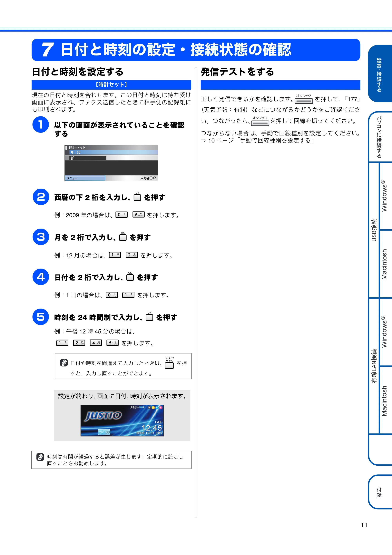The image size is (392, 555).
Task: Click the 1 key icon in the 12時45分 example
Action: pyautogui.click(x=62, y=343)
